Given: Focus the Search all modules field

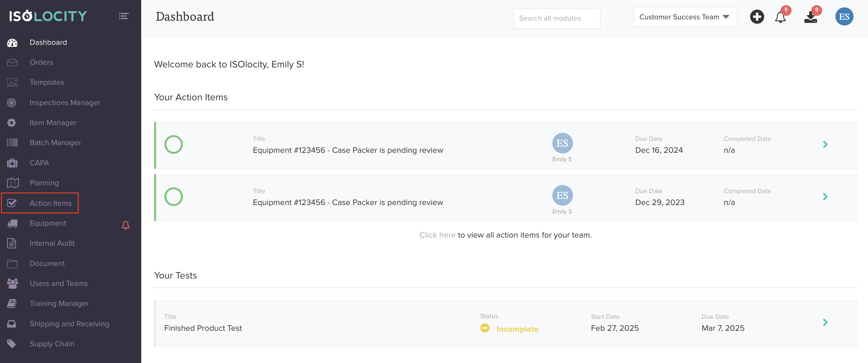Looking at the screenshot, I should click(x=556, y=19).
